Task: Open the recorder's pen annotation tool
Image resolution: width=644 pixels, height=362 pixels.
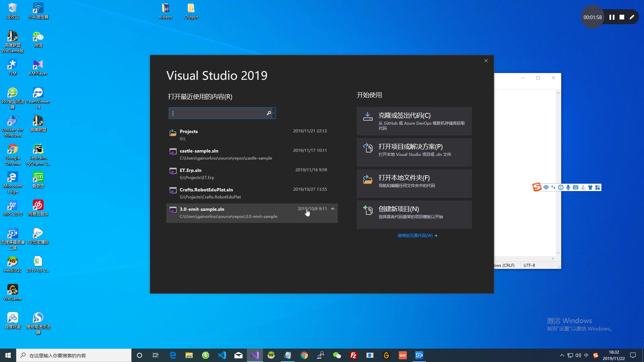Action: coord(632,17)
